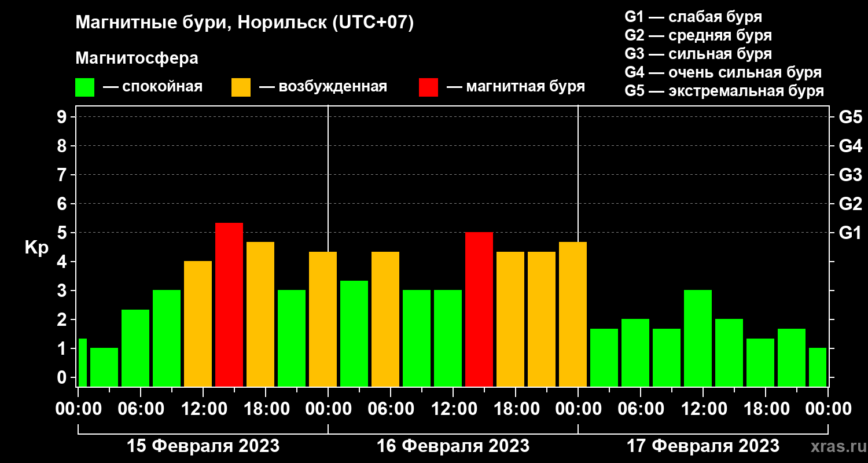Viewport: 868px width, 463px height.
Task: Click the green 'спокойная' legend swatch
Action: coord(84,87)
